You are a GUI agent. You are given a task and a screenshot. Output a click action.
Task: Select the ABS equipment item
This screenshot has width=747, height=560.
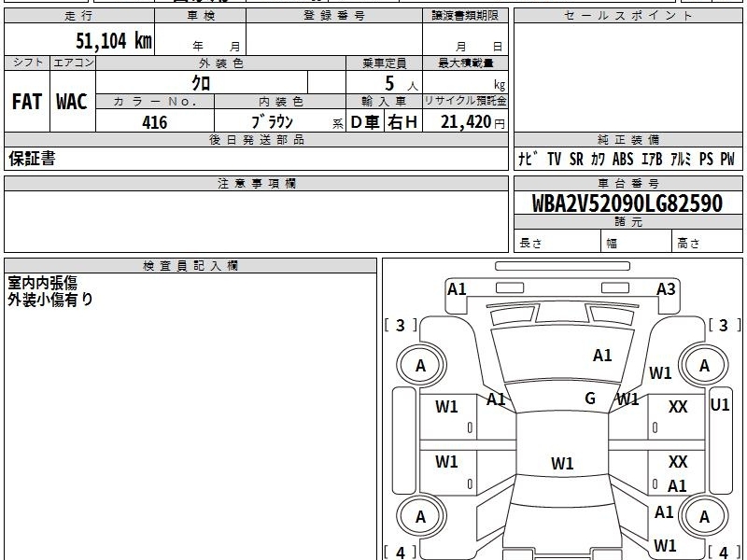623,159
